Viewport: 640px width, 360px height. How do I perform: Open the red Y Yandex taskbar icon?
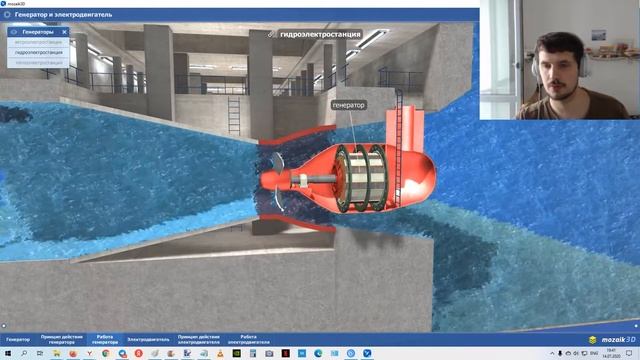click(89, 353)
